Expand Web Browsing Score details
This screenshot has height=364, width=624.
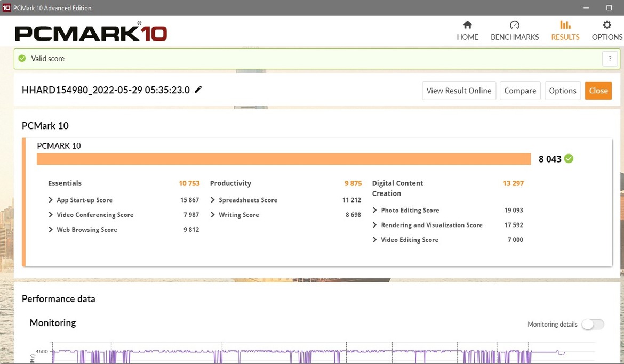pos(51,230)
